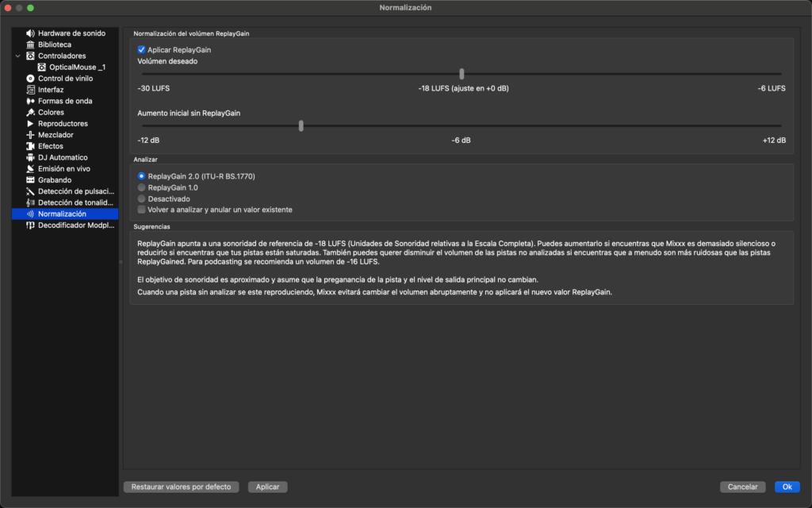Select ReplayGain 2.0 (ITU-R BS.1770) option
Image resolution: width=812 pixels, height=508 pixels.
click(x=141, y=176)
